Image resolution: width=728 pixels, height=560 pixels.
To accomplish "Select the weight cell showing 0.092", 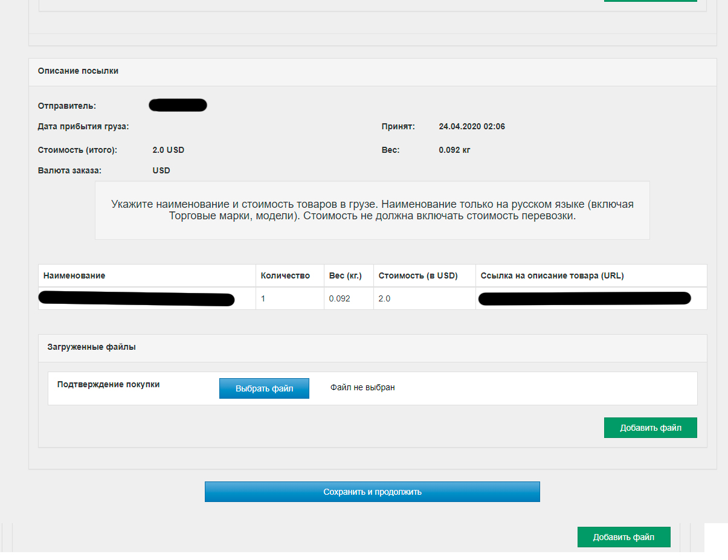I will [x=340, y=298].
